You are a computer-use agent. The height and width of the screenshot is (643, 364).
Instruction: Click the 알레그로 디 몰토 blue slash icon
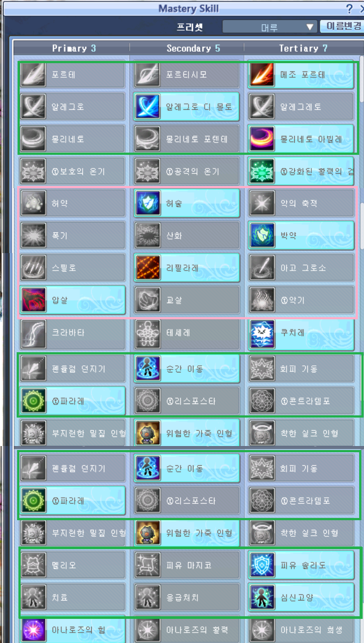tap(148, 107)
